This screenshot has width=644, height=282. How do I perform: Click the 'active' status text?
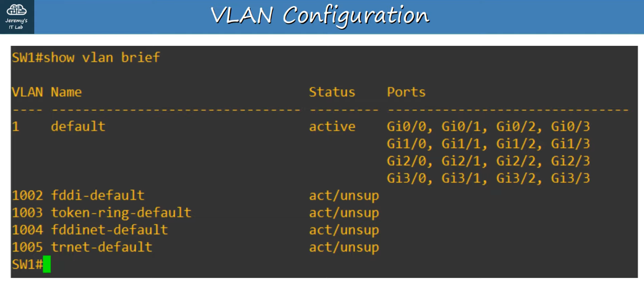(x=332, y=126)
